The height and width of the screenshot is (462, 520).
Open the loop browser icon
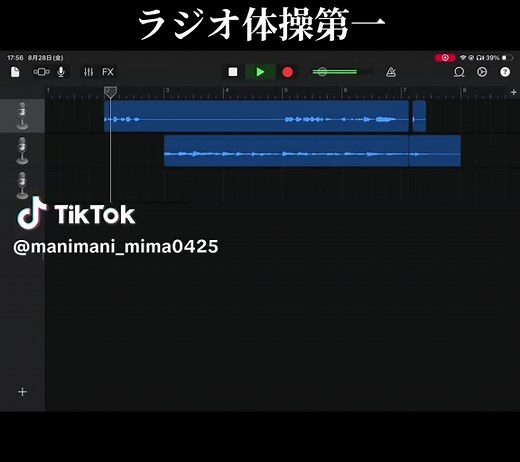[x=459, y=72]
